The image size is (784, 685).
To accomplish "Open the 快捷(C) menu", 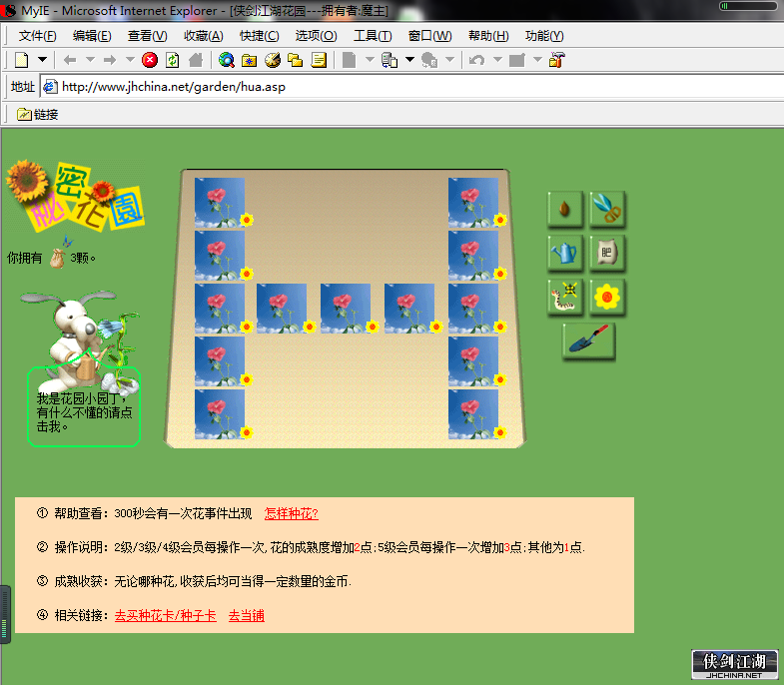I will tap(260, 36).
